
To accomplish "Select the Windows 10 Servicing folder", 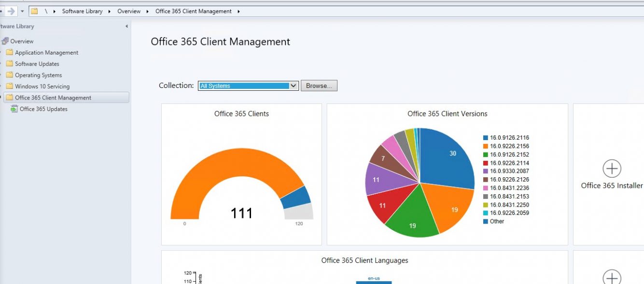I will [42, 86].
